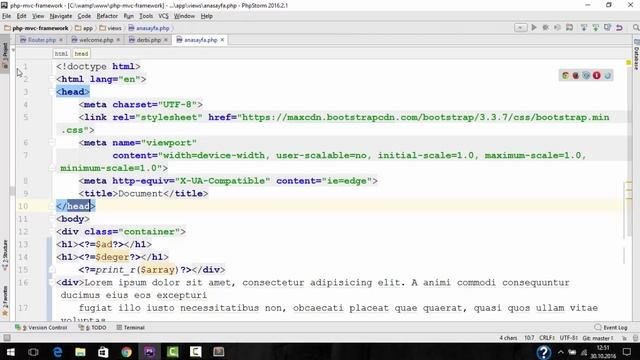
Task: Update project from VCS icon
Action: pyautogui.click(x=584, y=28)
